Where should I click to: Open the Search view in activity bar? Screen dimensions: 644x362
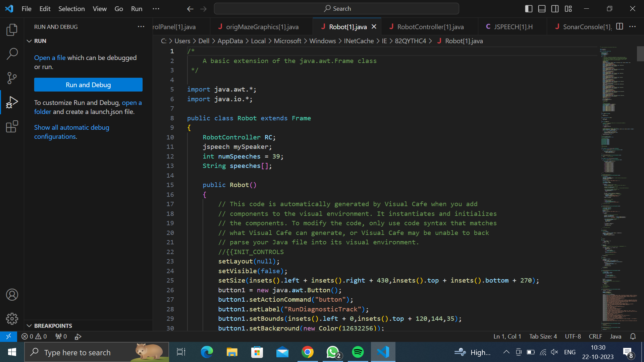point(12,54)
